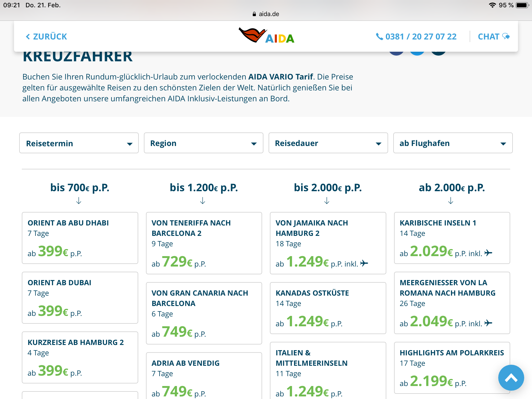The width and height of the screenshot is (532, 399).
Task: Click the down arrow under bis 2.000€ p.P.
Action: click(x=327, y=201)
